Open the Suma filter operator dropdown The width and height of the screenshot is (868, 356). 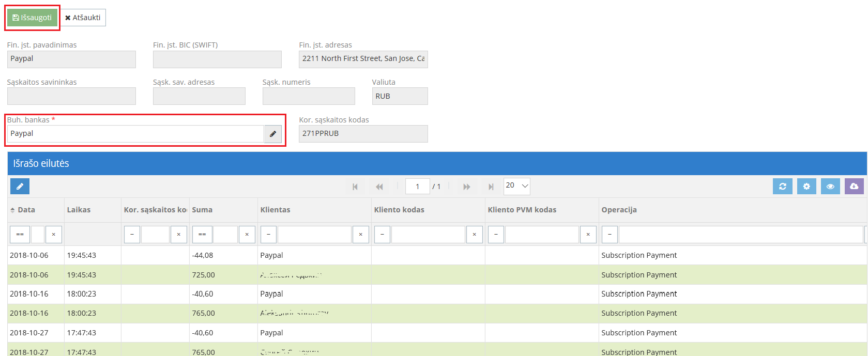click(202, 235)
